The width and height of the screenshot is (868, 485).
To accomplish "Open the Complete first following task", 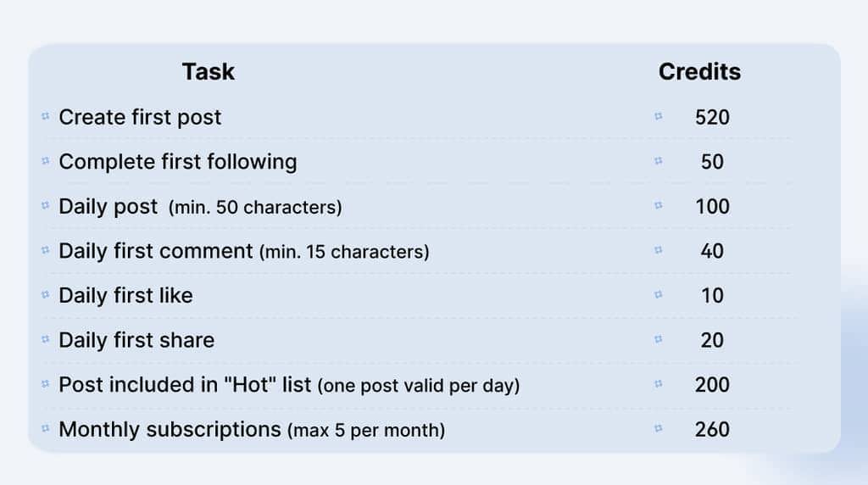I will point(177,161).
